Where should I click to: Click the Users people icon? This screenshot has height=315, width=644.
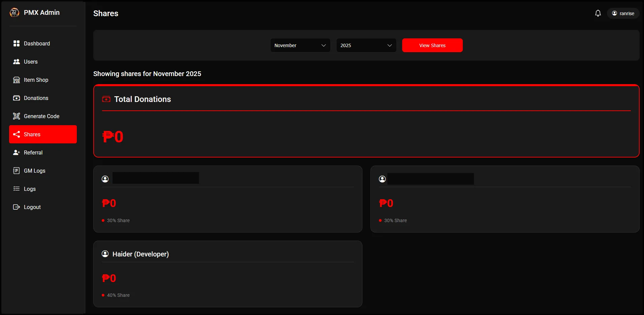(16, 62)
